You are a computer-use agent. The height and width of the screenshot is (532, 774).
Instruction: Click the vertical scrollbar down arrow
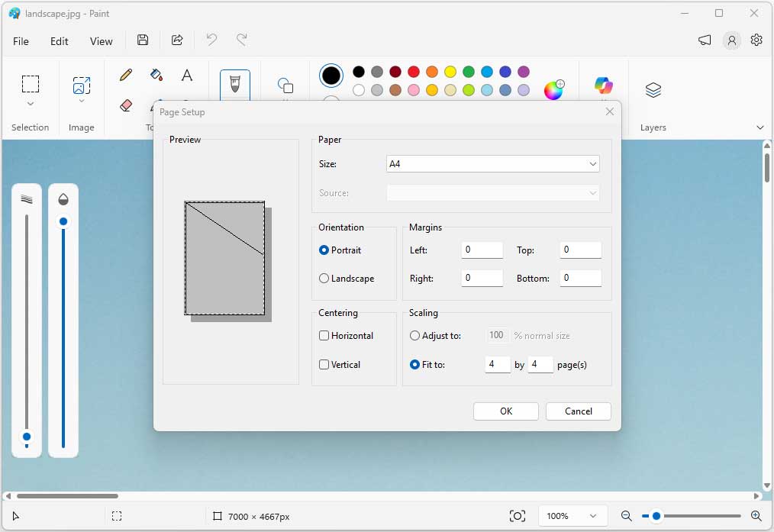pyautogui.click(x=766, y=485)
